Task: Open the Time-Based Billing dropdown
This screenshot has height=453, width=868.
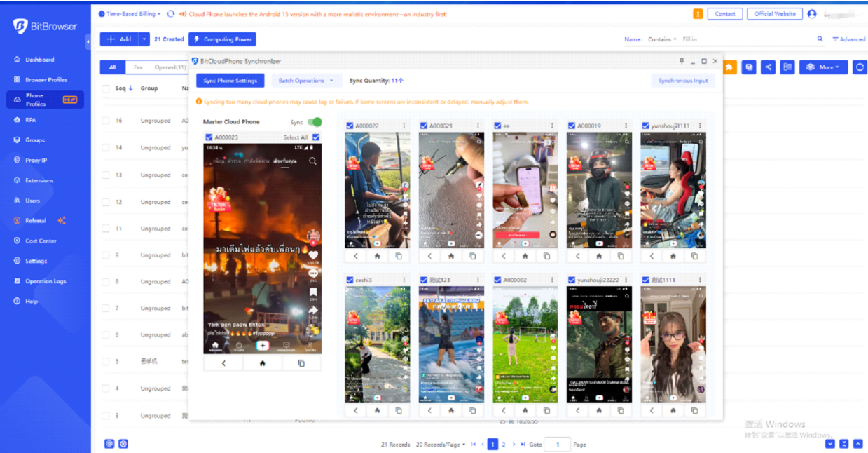Action: click(130, 13)
